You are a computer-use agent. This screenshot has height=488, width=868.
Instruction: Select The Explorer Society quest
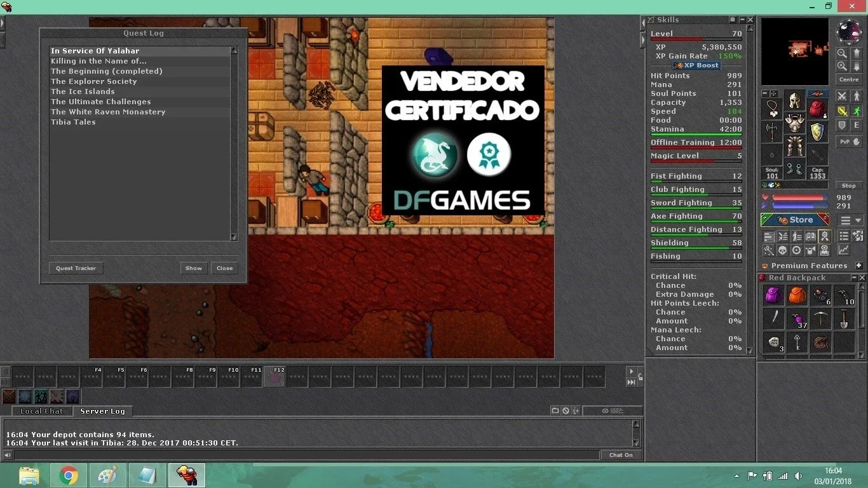(x=140, y=81)
